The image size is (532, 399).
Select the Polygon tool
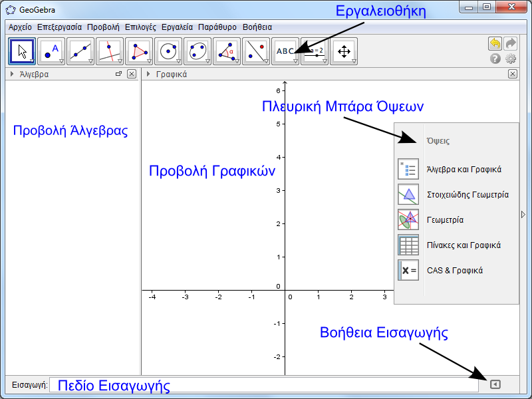[139, 52]
